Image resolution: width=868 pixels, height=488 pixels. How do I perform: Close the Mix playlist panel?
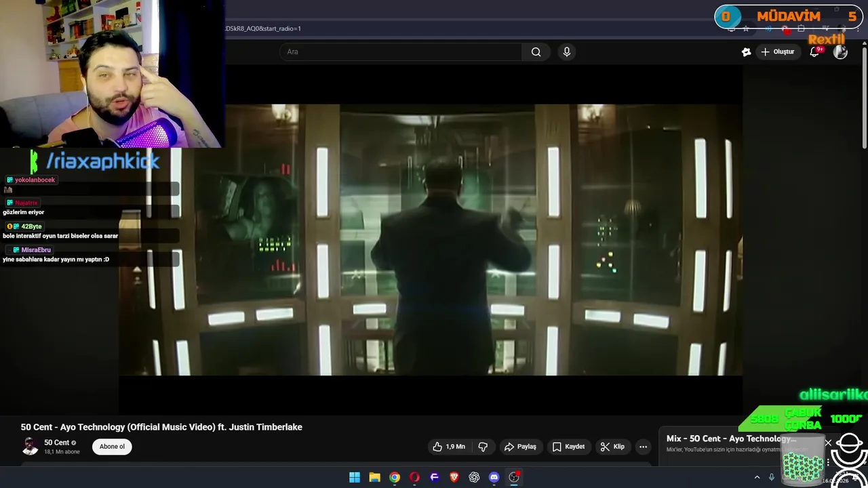[828, 443]
